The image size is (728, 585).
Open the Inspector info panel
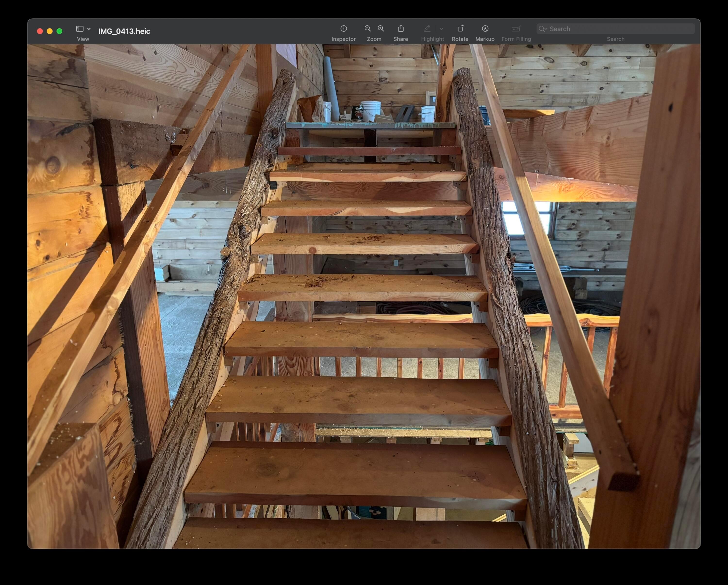point(343,29)
